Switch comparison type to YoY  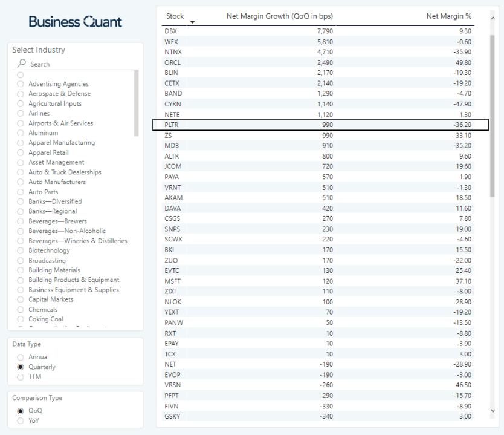point(21,421)
